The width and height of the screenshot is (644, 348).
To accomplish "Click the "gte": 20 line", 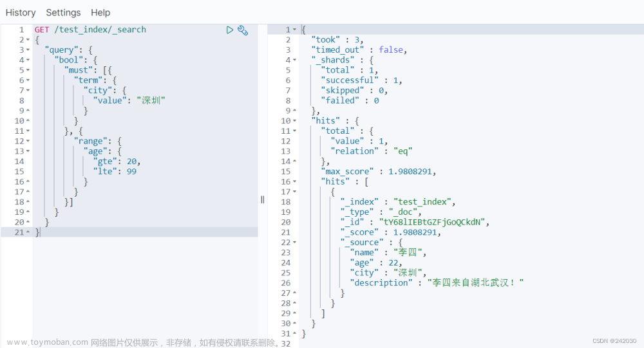I will (x=117, y=161).
